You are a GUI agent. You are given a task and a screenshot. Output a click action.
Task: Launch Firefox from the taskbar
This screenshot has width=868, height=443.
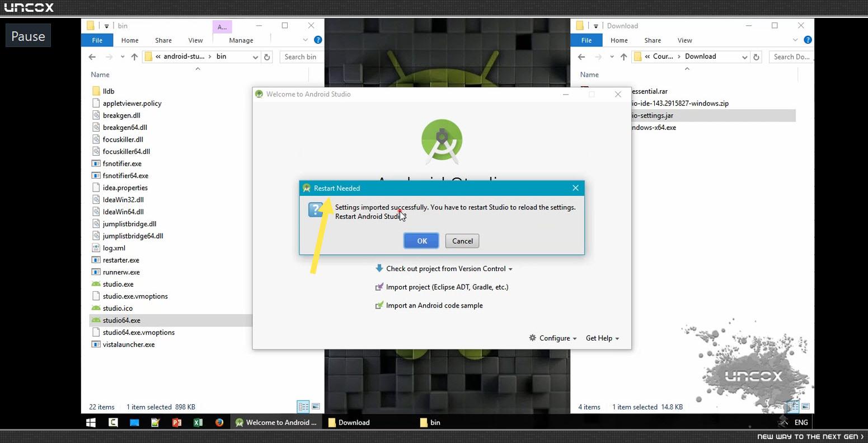[x=219, y=422]
